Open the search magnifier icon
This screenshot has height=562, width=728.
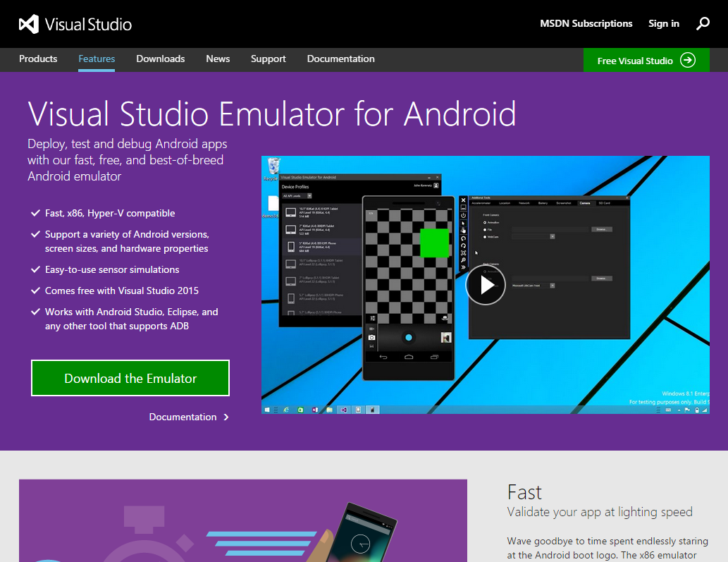[x=703, y=23]
